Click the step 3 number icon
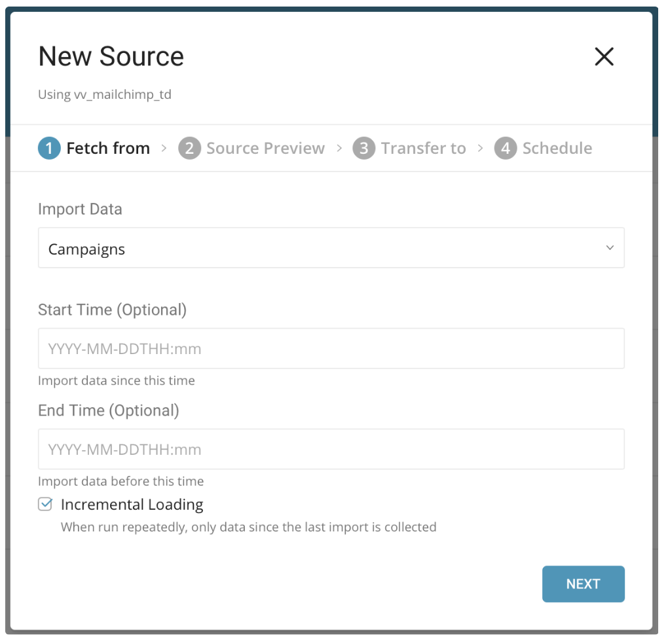Image resolution: width=668 pixels, height=644 pixels. (x=363, y=149)
